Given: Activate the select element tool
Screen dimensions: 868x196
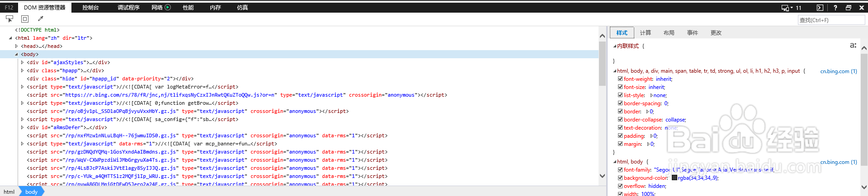Looking at the screenshot, I should [x=9, y=19].
